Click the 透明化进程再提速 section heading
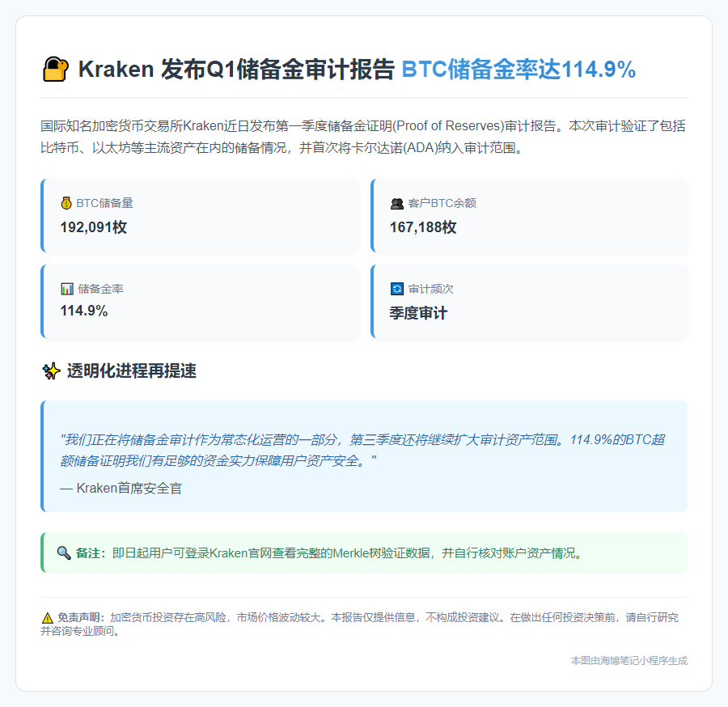This screenshot has height=707, width=728. click(132, 371)
